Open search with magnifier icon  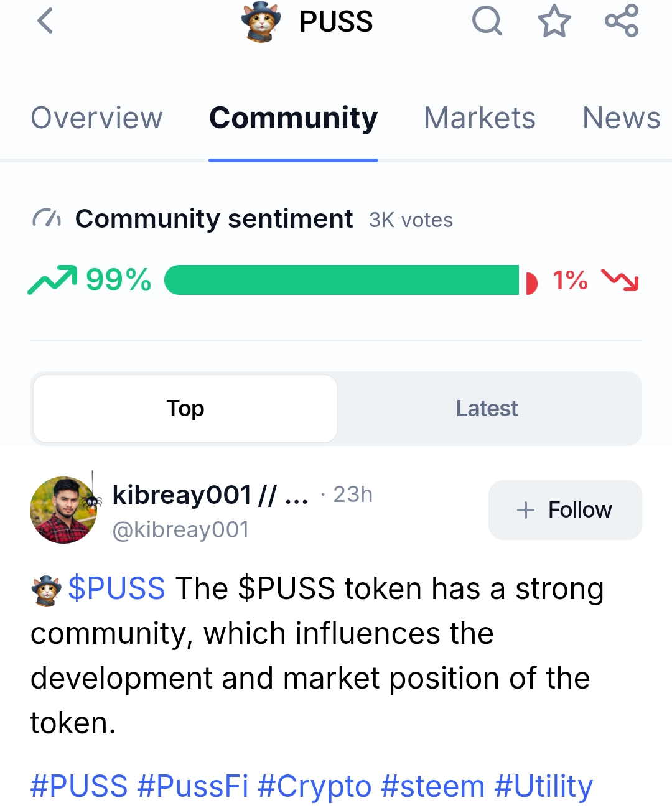point(487,21)
